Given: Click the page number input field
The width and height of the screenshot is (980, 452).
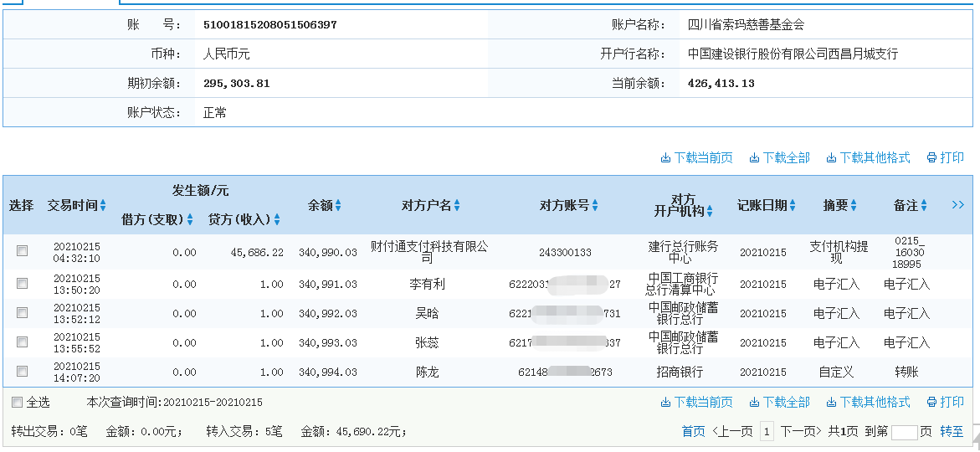Looking at the screenshot, I should click(x=904, y=432).
